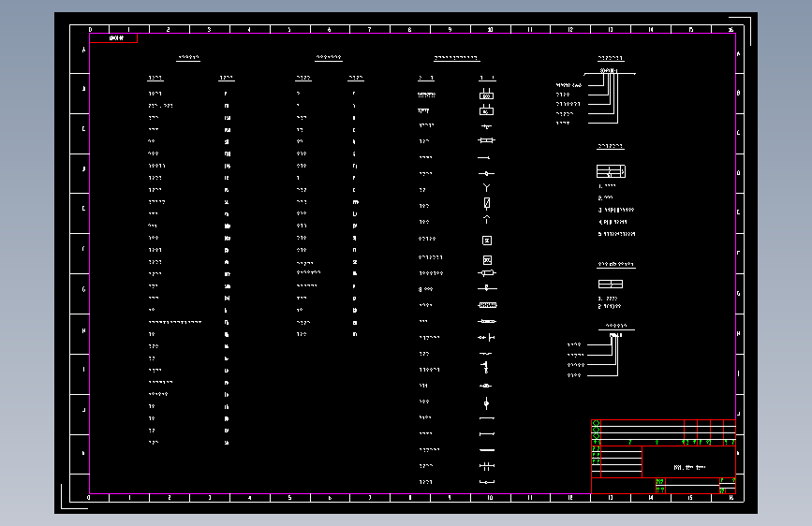This screenshot has width=812, height=526.
Task: Click grid number 2 on top border
Action: 169,30
